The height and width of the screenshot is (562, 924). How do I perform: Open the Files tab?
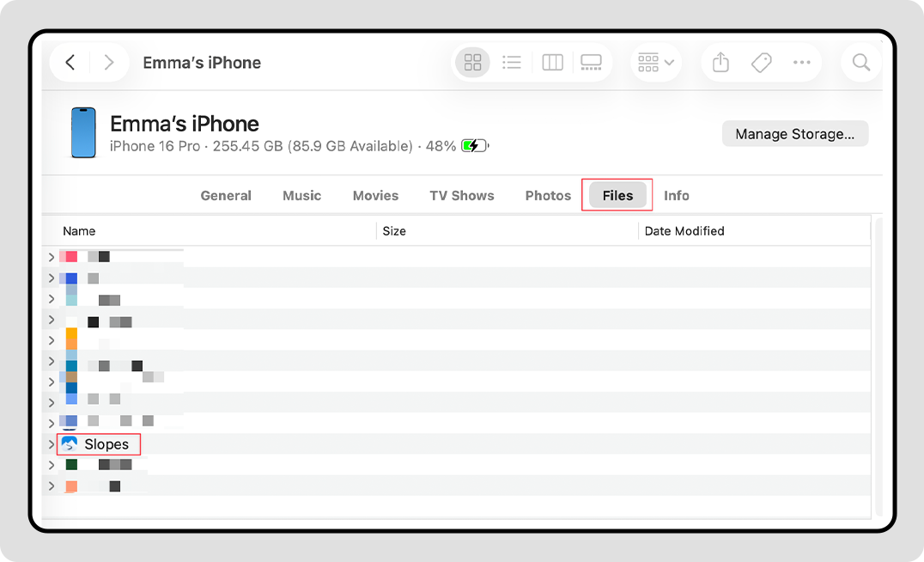(617, 196)
